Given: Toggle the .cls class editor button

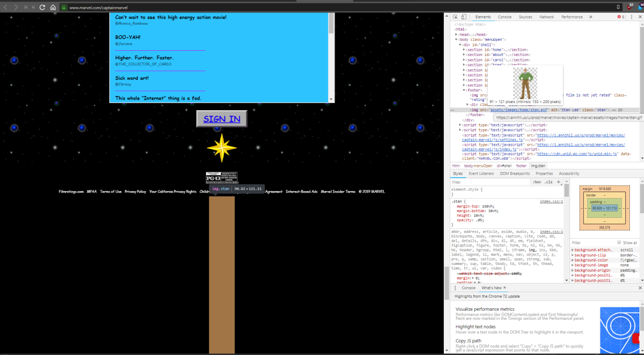Looking at the screenshot, I should (x=549, y=182).
